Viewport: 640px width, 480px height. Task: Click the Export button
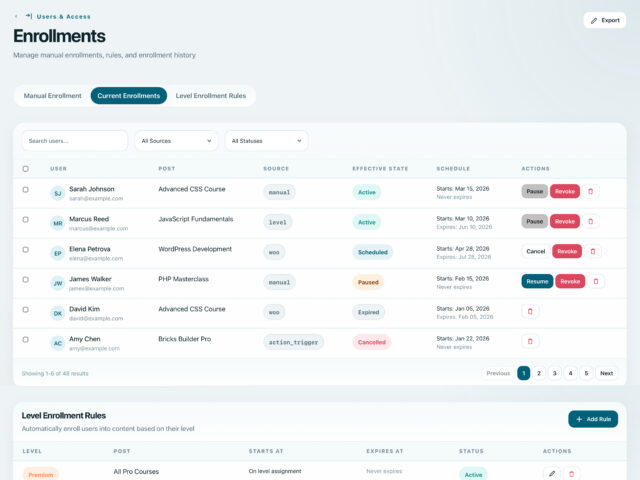(x=605, y=20)
